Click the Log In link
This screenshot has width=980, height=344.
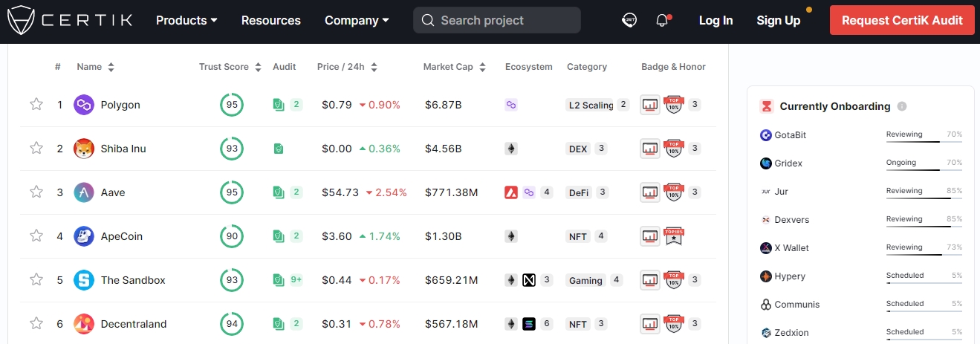715,21
